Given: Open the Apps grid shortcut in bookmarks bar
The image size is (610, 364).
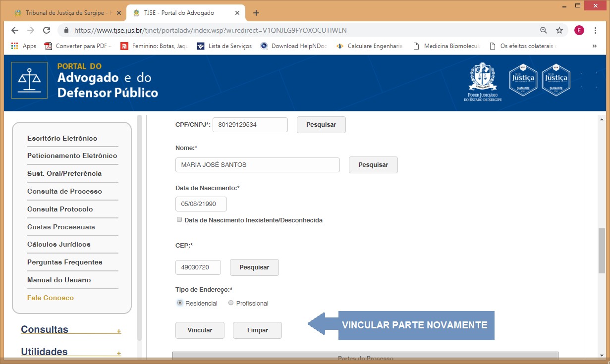Looking at the screenshot, I should (23, 46).
